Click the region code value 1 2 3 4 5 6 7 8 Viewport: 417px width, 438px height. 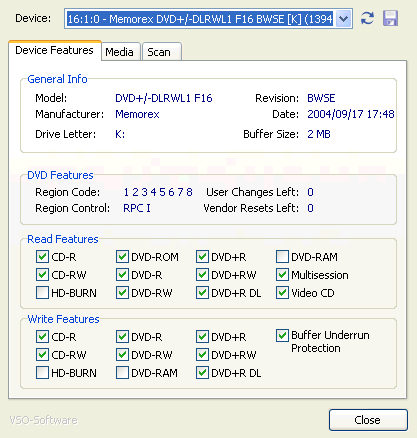(x=158, y=192)
